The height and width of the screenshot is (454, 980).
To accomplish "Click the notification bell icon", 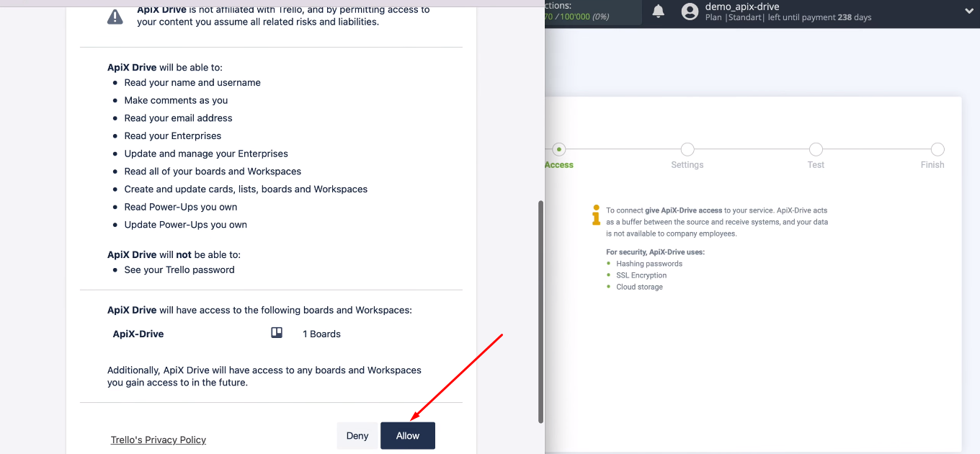I will pyautogui.click(x=658, y=11).
